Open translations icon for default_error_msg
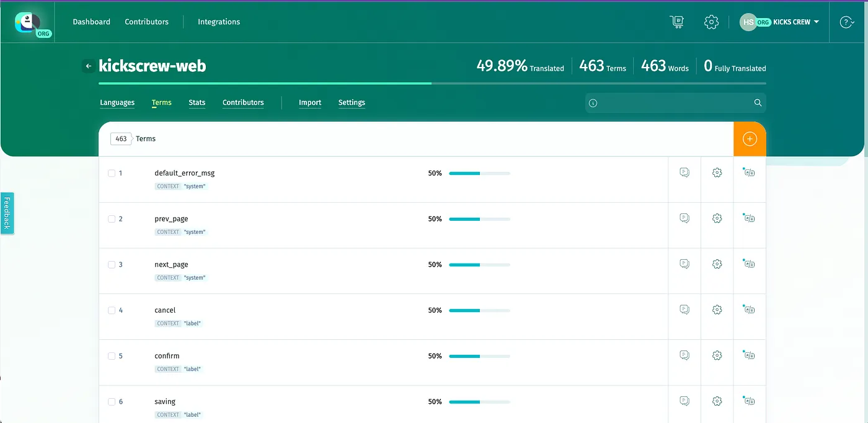The height and width of the screenshot is (423, 868). pyautogui.click(x=749, y=173)
